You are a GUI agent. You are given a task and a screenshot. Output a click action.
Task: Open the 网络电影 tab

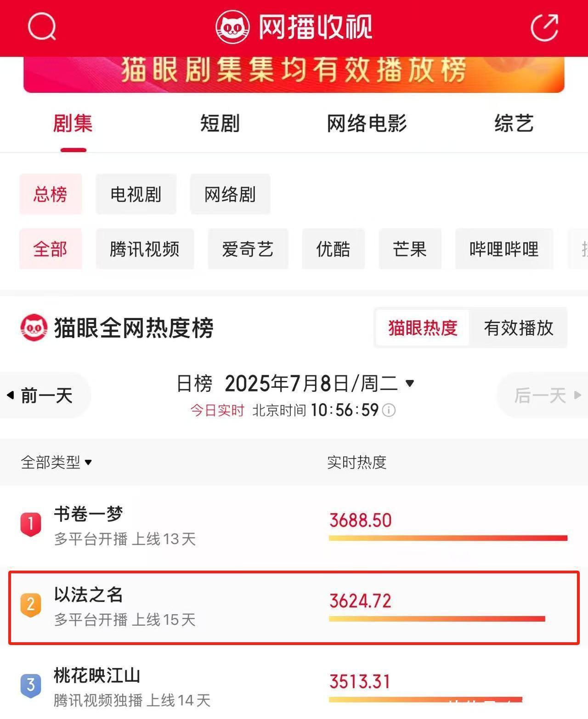367,124
